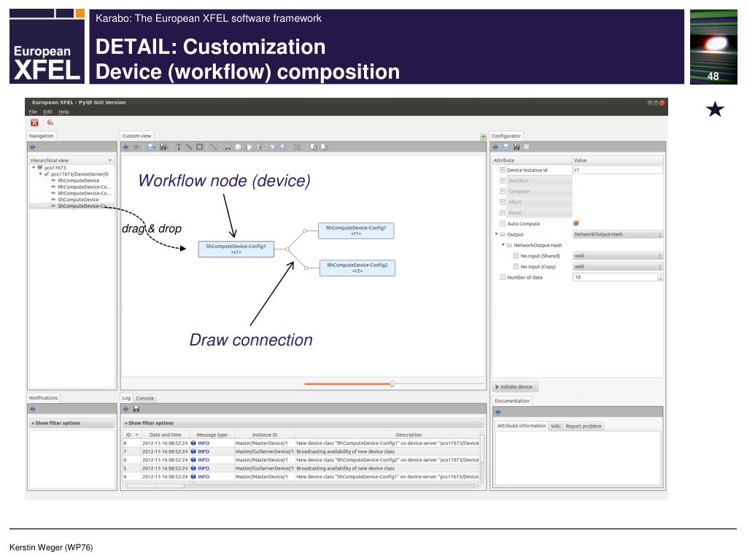Click the Device Instance Id value field
This screenshot has width=747, height=560.
tap(617, 170)
